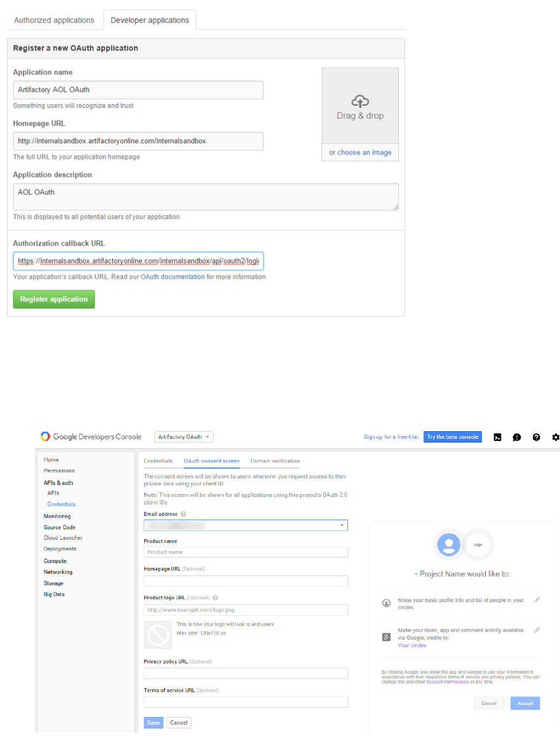Open the Artifactory OAuth project dropdown

[184, 437]
